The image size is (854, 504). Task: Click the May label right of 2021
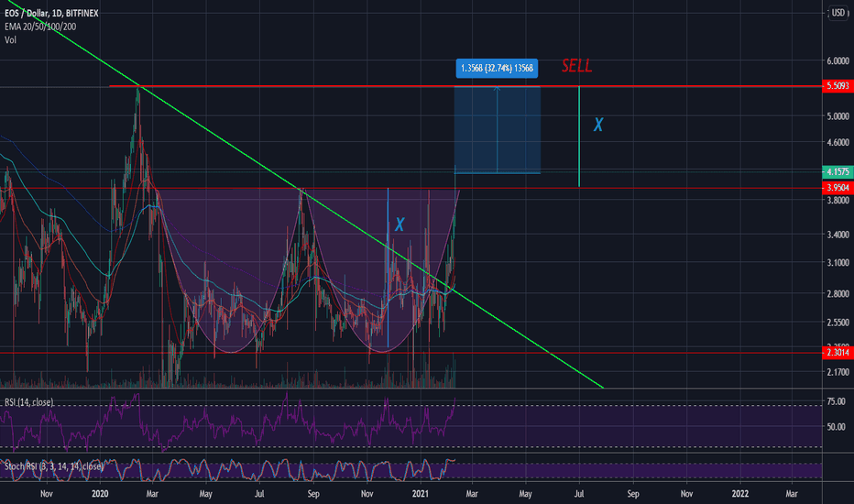[x=526, y=494]
